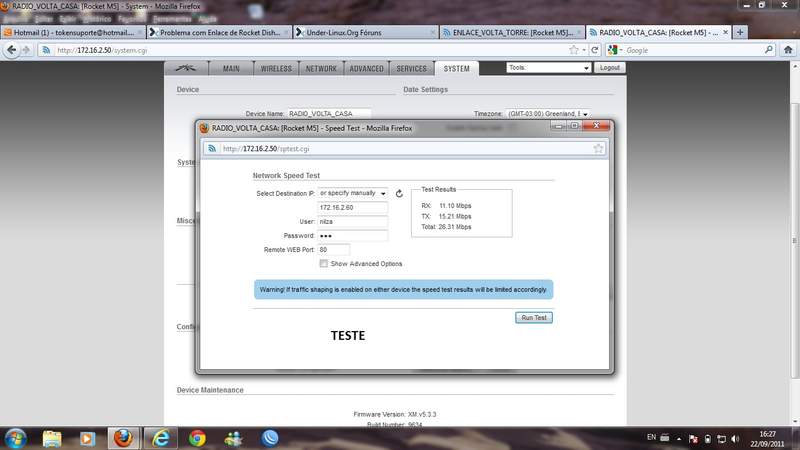The width and height of the screenshot is (800, 450).
Task: Click the blue round taskbar icon
Action: [270, 439]
